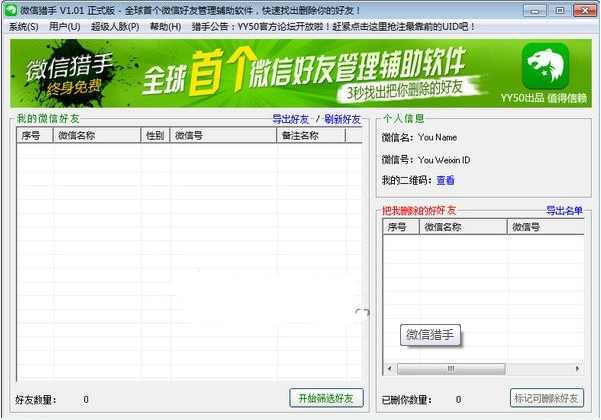
Task: Open the 帮助(H) menu
Action: [165, 27]
